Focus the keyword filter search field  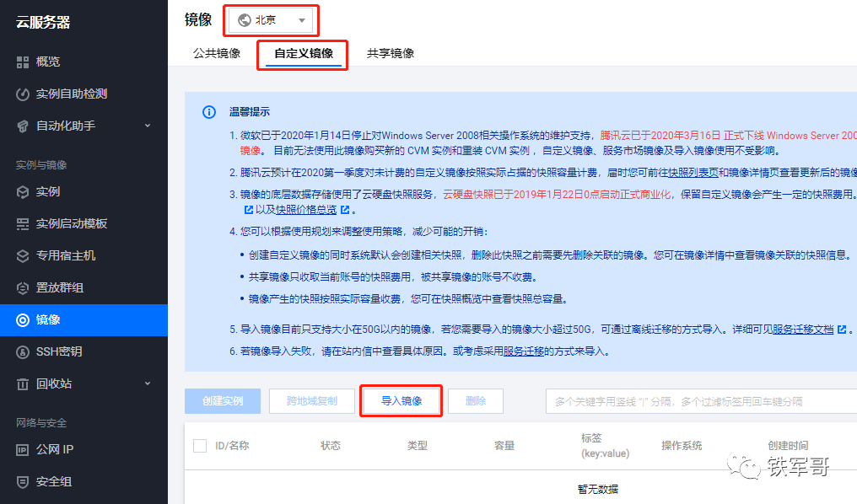click(x=701, y=401)
